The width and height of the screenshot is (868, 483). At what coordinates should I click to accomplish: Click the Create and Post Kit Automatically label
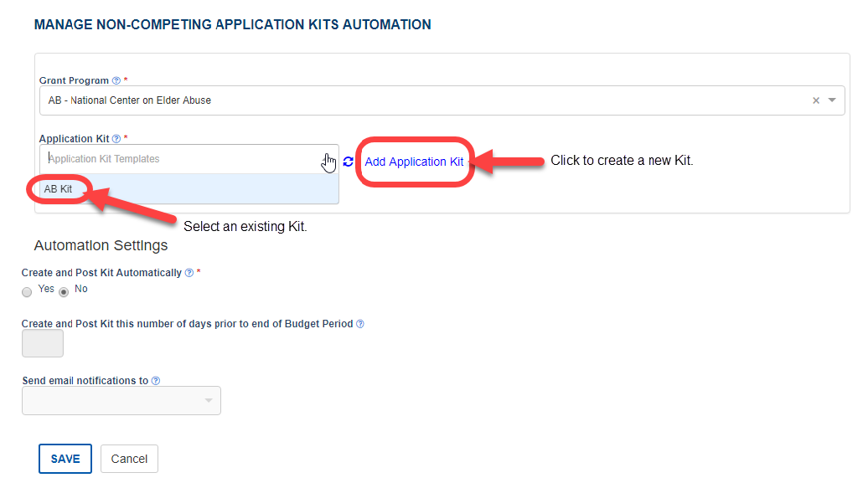(x=101, y=273)
